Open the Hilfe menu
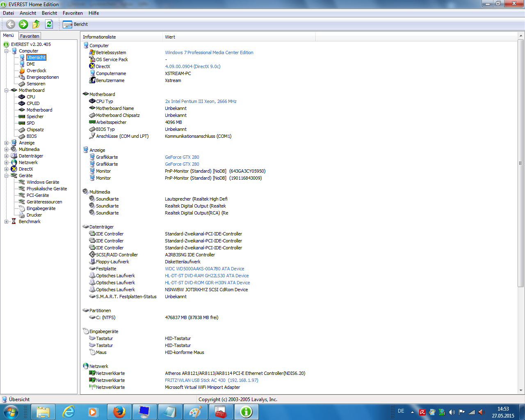 click(x=94, y=13)
